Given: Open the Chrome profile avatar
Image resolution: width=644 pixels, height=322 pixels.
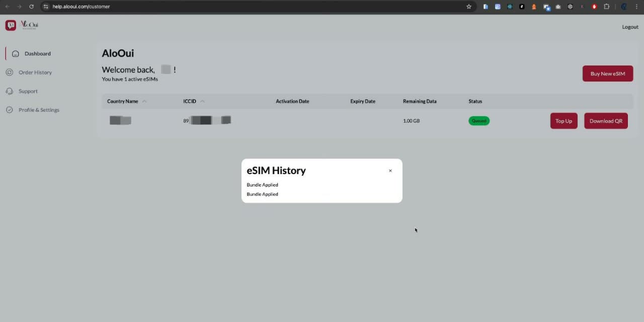Looking at the screenshot, I should [x=624, y=7].
